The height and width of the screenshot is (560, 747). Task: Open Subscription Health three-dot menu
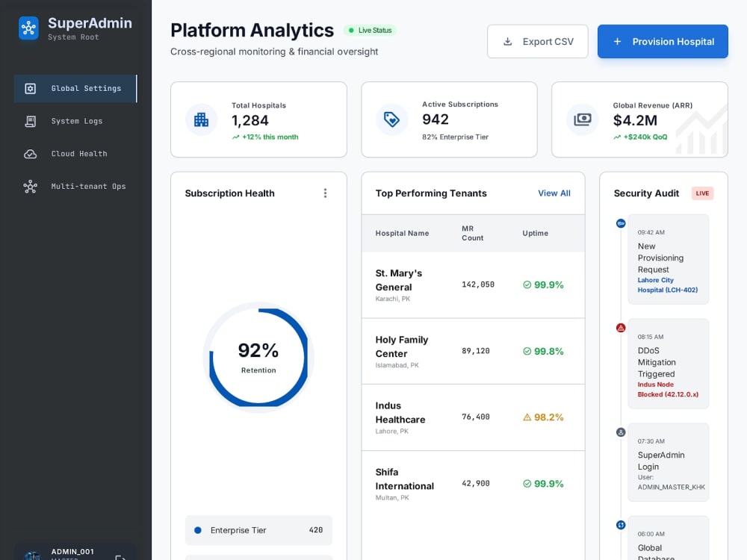pyautogui.click(x=326, y=193)
